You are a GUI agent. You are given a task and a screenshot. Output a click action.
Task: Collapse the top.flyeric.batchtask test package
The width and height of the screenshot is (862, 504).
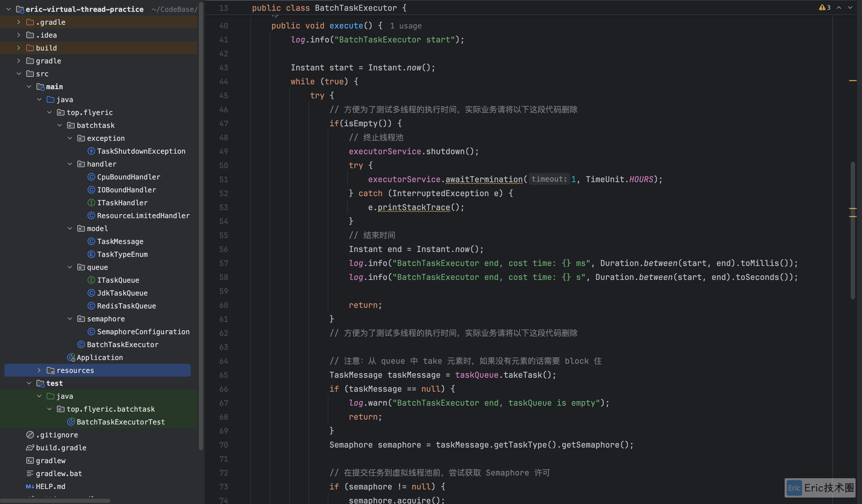pyautogui.click(x=49, y=409)
